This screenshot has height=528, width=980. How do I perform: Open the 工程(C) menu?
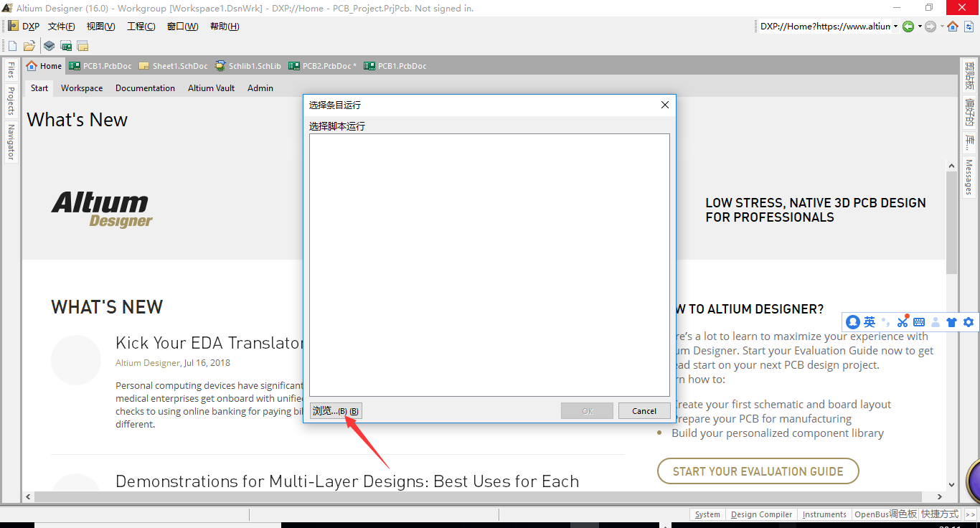click(x=141, y=27)
